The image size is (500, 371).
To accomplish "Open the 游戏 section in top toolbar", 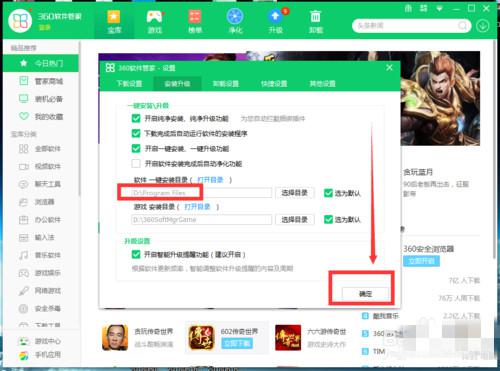I will [155, 22].
